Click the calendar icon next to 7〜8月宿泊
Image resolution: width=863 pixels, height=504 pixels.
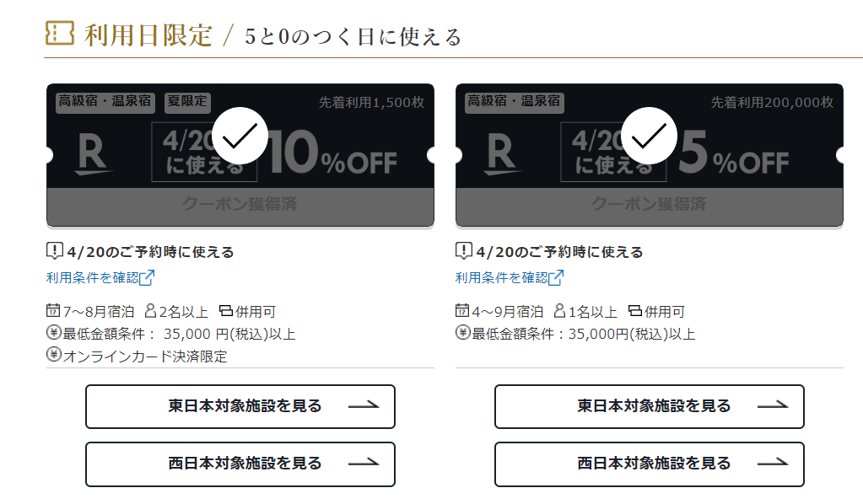[x=53, y=310]
